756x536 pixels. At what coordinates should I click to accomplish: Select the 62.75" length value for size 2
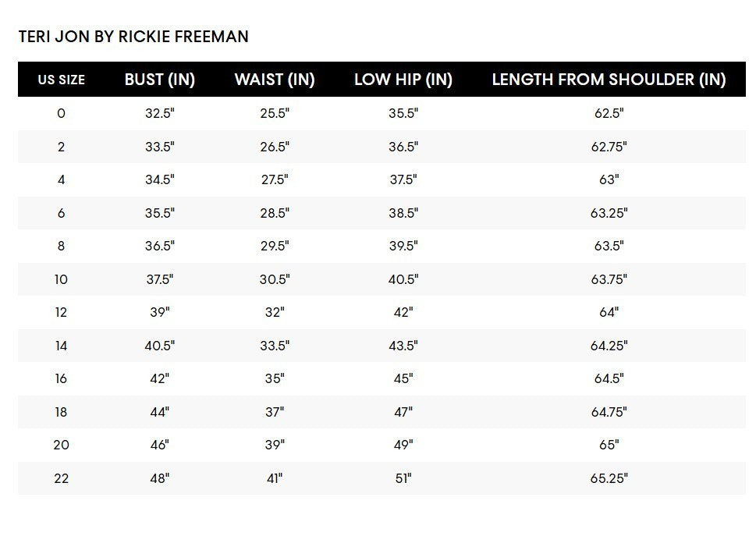coord(609,147)
